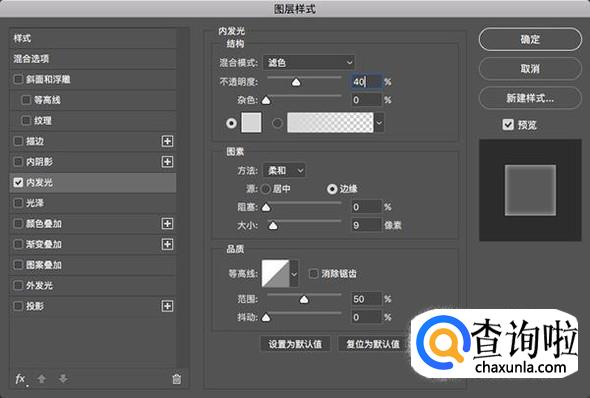
Task: Click the 大小 size input field
Action: [366, 225]
